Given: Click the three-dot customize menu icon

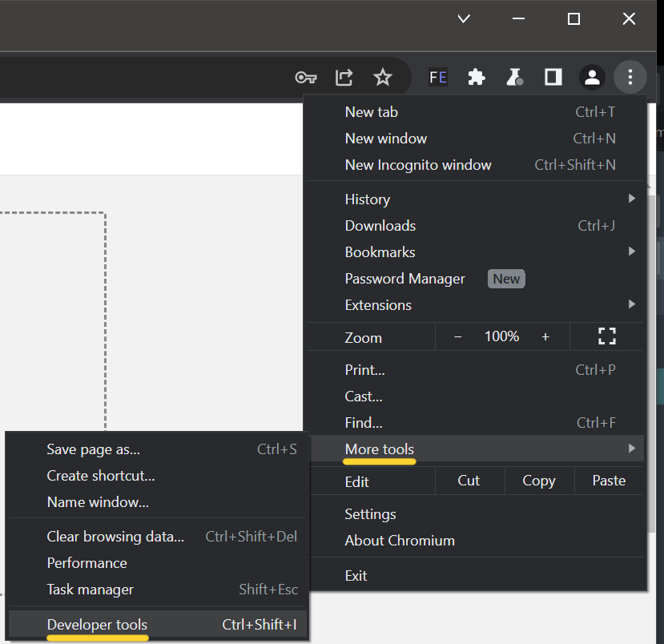Looking at the screenshot, I should coord(630,77).
